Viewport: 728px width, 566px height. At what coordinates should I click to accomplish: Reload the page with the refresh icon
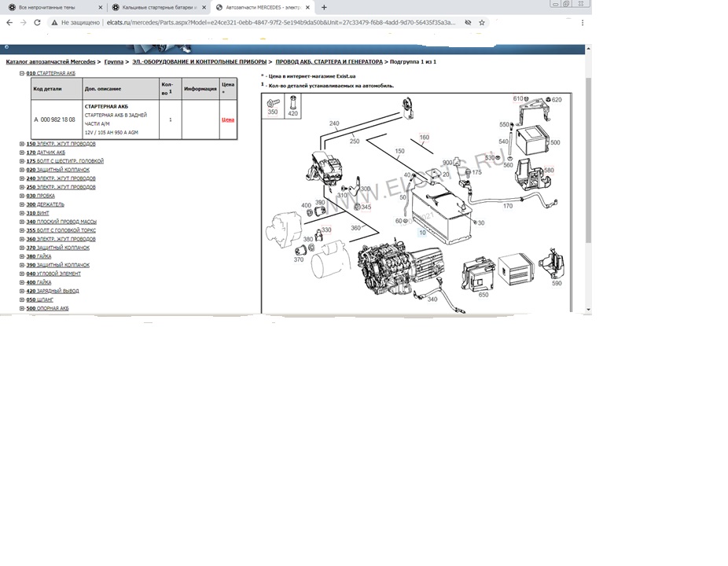click(39, 23)
